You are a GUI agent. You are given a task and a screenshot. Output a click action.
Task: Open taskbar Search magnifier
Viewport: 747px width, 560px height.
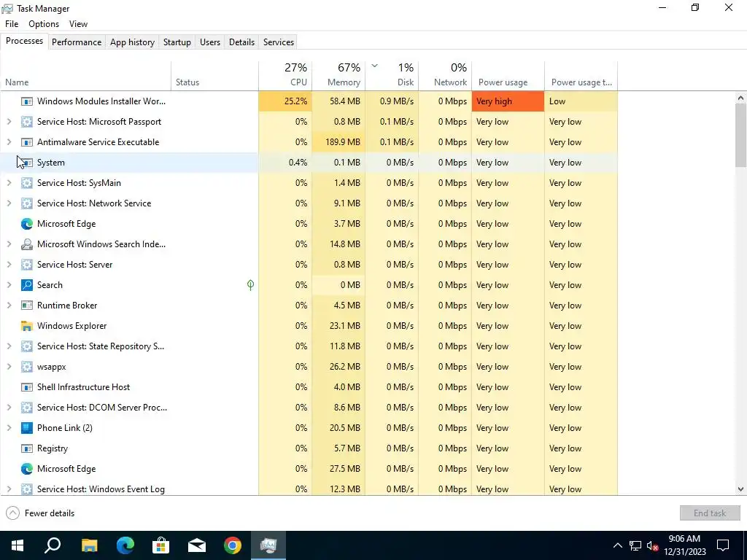pos(53,545)
